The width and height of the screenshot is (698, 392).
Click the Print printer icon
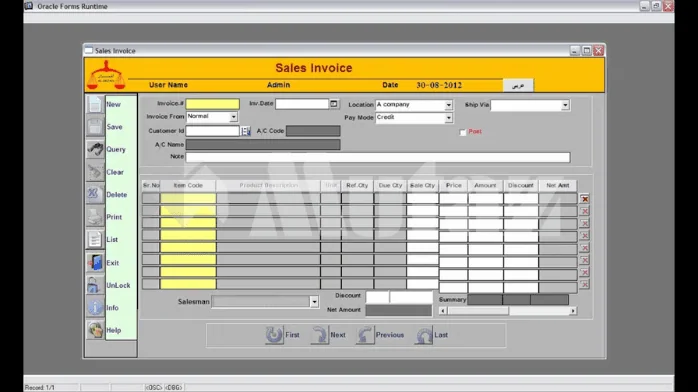95,217
